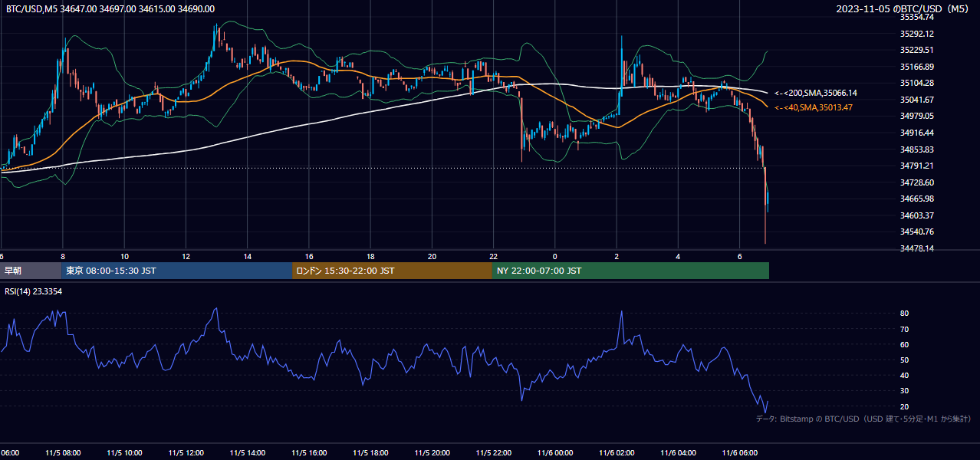Click price axis value 34979.05
This screenshot has width=980, height=460.
click(x=916, y=116)
